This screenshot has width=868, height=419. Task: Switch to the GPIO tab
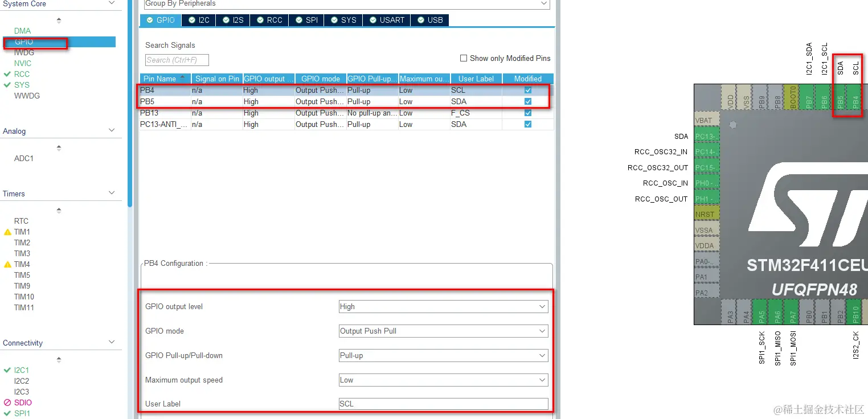point(161,20)
